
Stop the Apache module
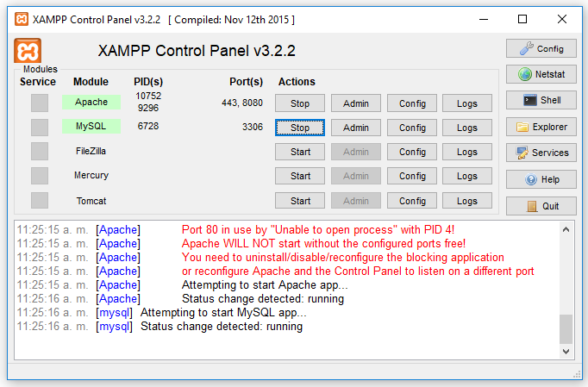tap(300, 103)
